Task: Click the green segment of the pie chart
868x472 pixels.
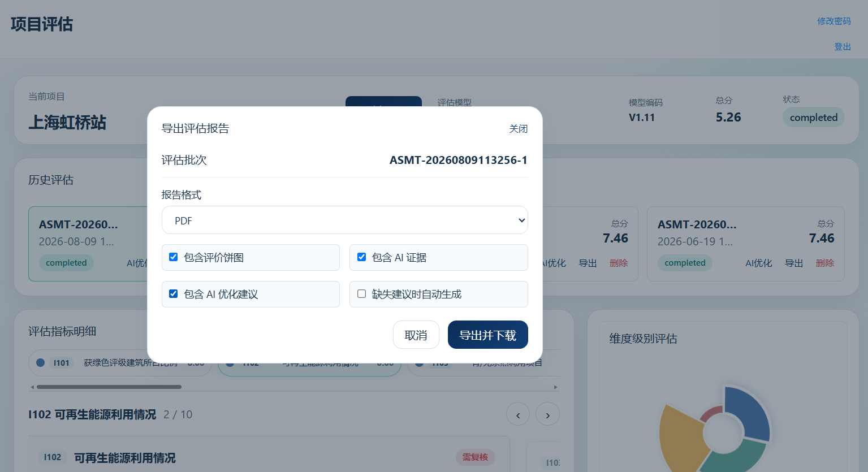Action: 735,458
